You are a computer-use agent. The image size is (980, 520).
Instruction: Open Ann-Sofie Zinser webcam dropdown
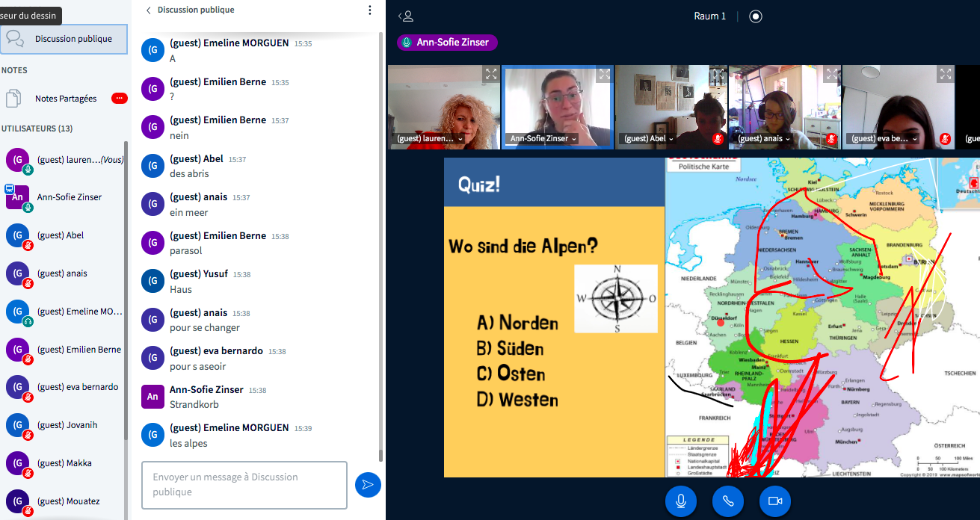pyautogui.click(x=543, y=139)
